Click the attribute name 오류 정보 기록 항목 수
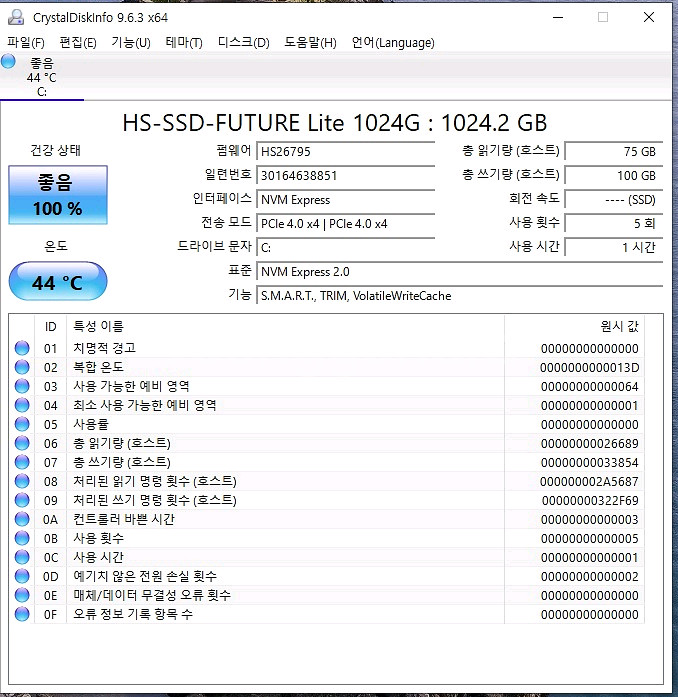Image resolution: width=678 pixels, height=697 pixels. click(133, 614)
